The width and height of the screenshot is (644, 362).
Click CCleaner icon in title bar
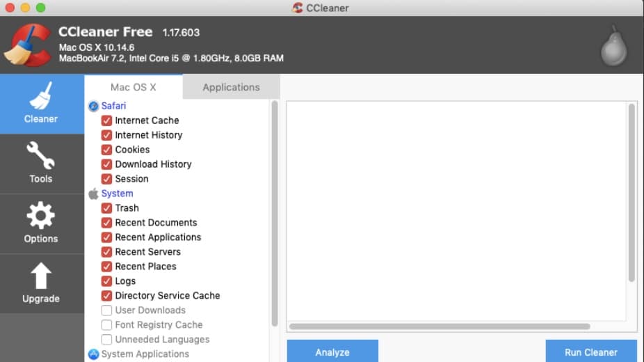(x=298, y=8)
